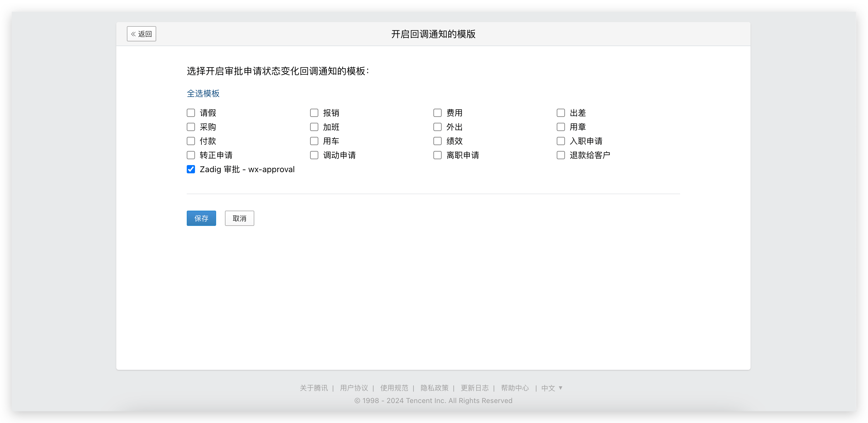Click the 更新日志 footer link
Image resolution: width=868 pixels, height=423 pixels.
(475, 388)
